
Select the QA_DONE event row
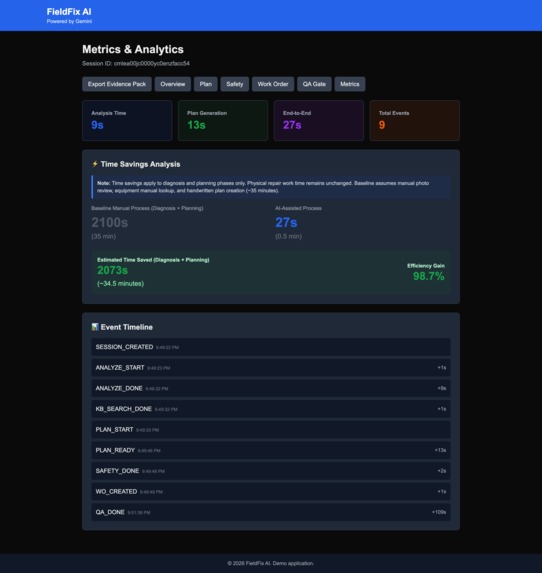[271, 512]
